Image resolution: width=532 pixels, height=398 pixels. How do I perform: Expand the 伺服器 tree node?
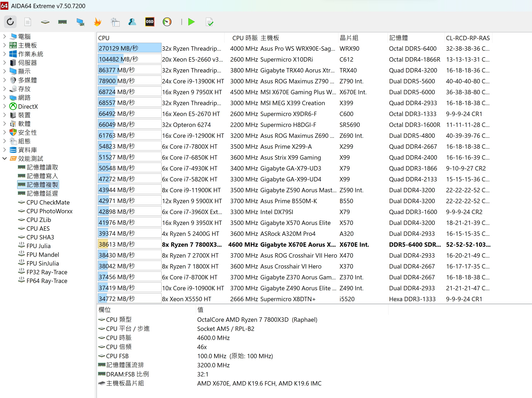pos(4,63)
